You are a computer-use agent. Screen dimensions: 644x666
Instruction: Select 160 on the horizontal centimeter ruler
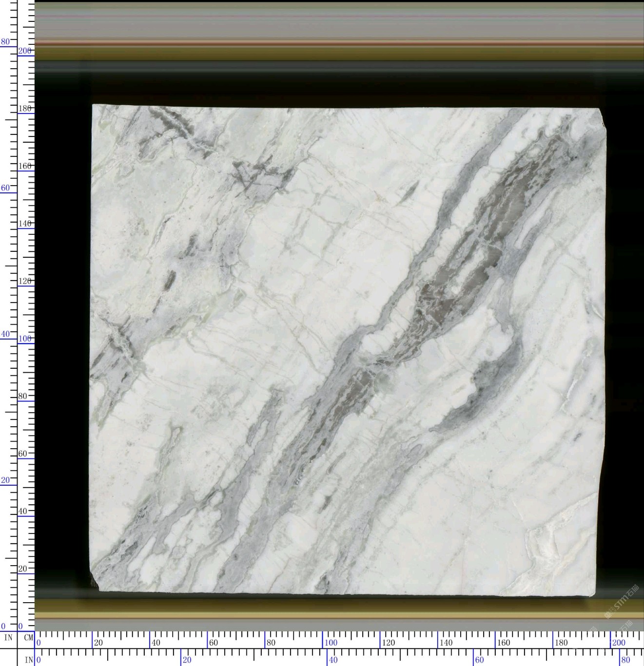click(x=504, y=643)
